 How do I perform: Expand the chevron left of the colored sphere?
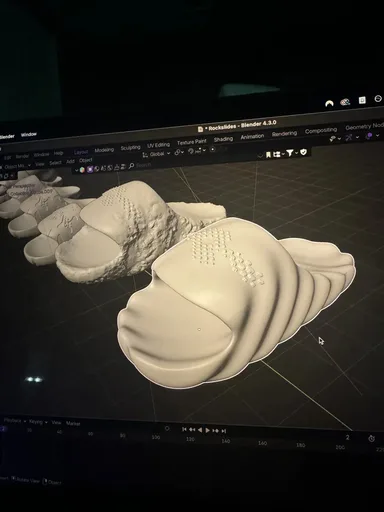tap(76, 170)
